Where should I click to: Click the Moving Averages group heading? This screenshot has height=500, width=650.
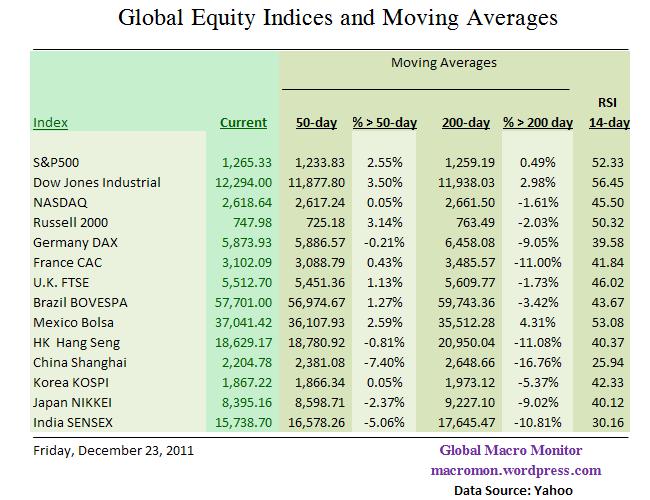click(x=431, y=63)
